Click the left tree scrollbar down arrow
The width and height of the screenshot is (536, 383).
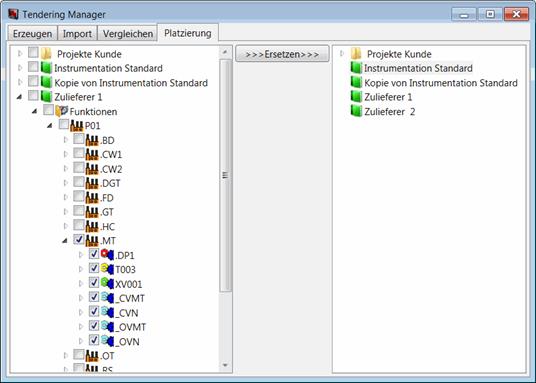coord(225,365)
